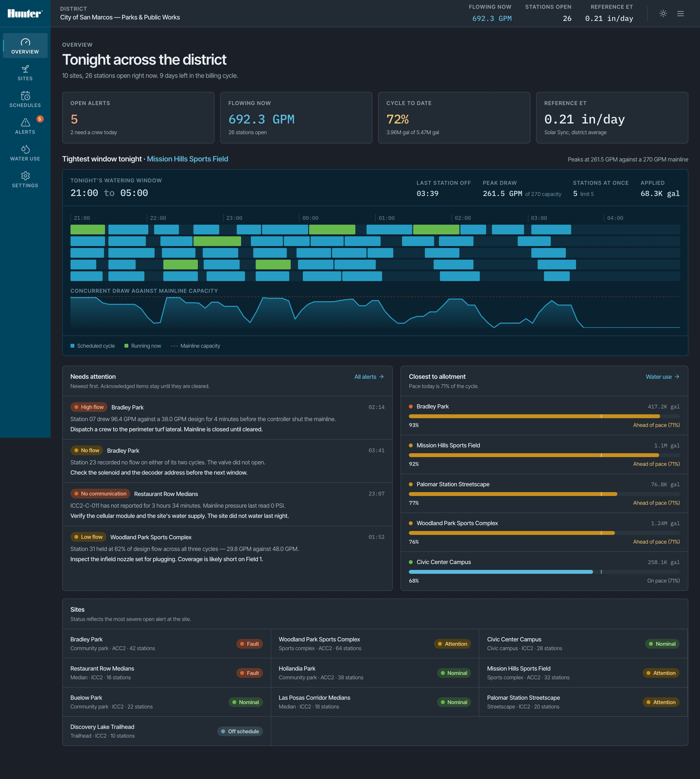Open the Reference ET card
The width and height of the screenshot is (700, 779).
612,118
